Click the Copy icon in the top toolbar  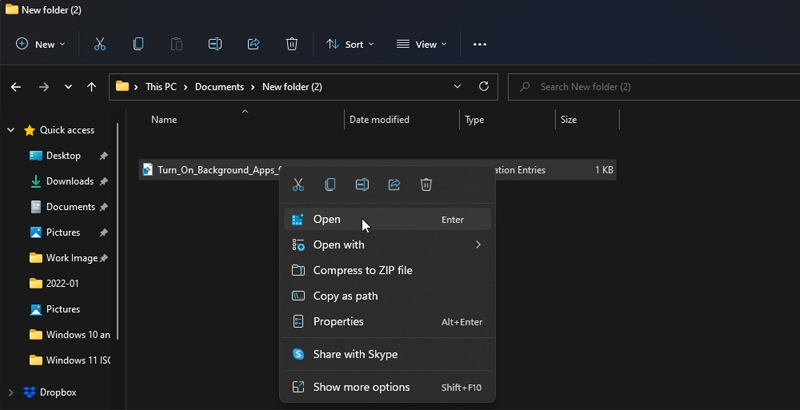pos(138,44)
